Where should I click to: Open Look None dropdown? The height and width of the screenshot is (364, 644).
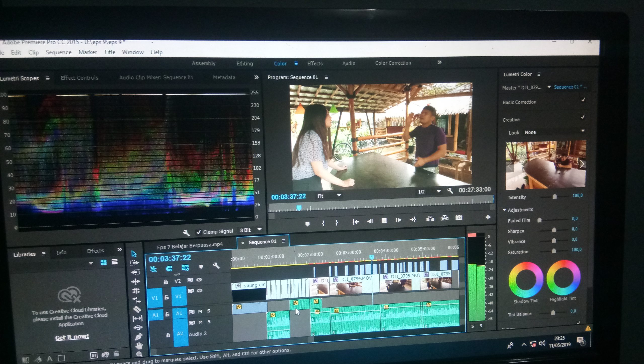[554, 132]
